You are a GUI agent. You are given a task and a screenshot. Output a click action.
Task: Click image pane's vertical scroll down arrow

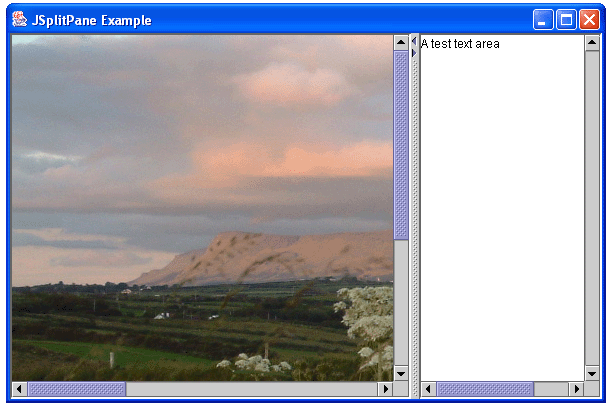(401, 374)
